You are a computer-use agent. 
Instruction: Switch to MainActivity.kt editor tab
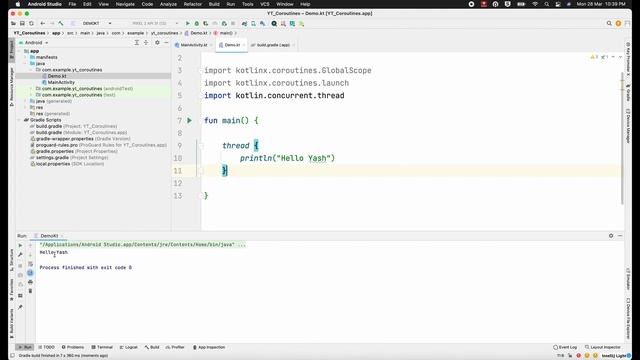tap(192, 45)
